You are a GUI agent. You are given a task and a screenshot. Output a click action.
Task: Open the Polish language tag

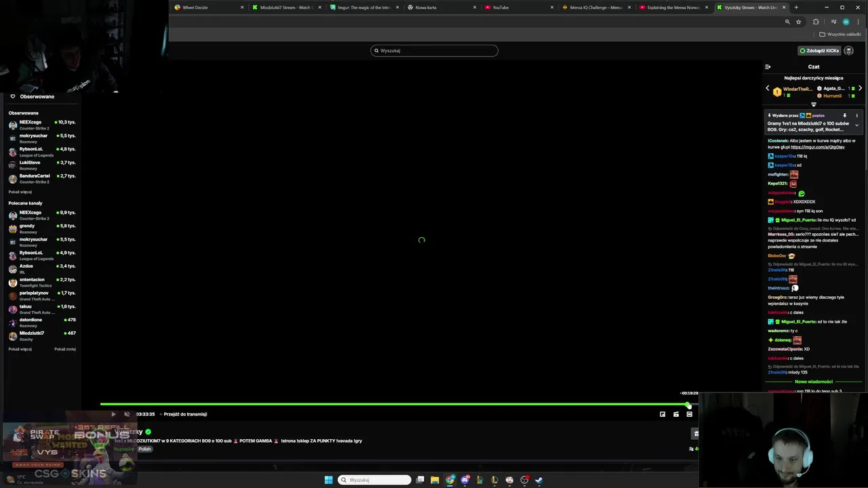tap(145, 449)
